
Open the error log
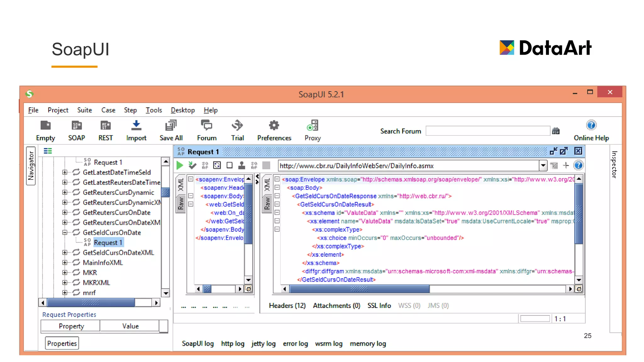coord(295,343)
